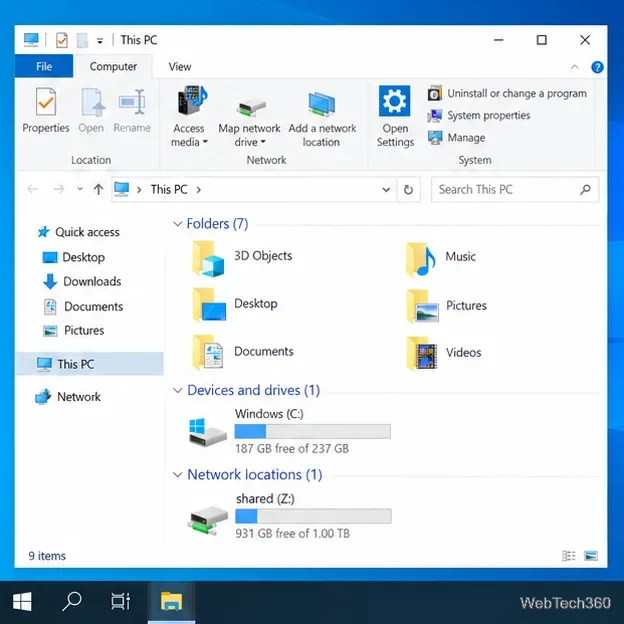Image resolution: width=624 pixels, height=624 pixels.
Task: Open Desktop in the navigation pane
Action: pyautogui.click(x=74, y=257)
